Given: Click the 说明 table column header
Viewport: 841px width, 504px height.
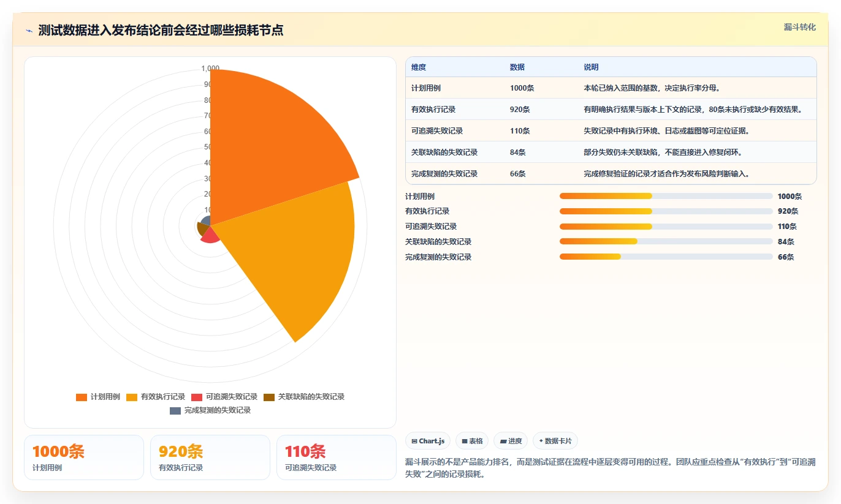Looking at the screenshot, I should pyautogui.click(x=591, y=67).
